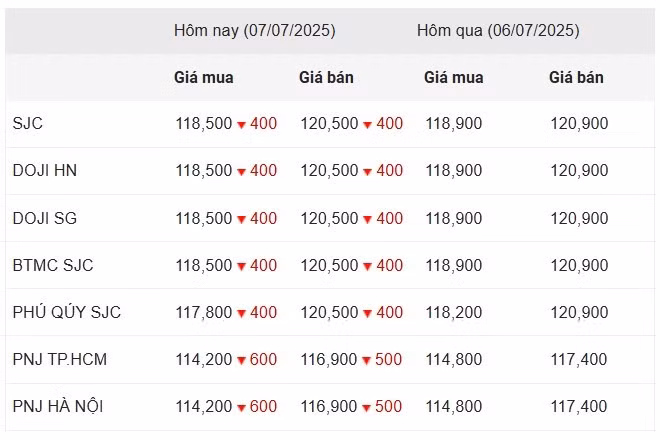Click the down arrow beside PHÚ QUÝ's 117,800
This screenshot has height=440, width=660.
pos(241,313)
